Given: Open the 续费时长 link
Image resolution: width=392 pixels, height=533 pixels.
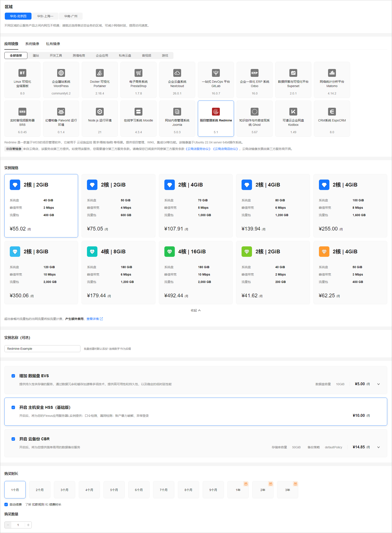Looking at the screenshot, I should coord(55,504).
